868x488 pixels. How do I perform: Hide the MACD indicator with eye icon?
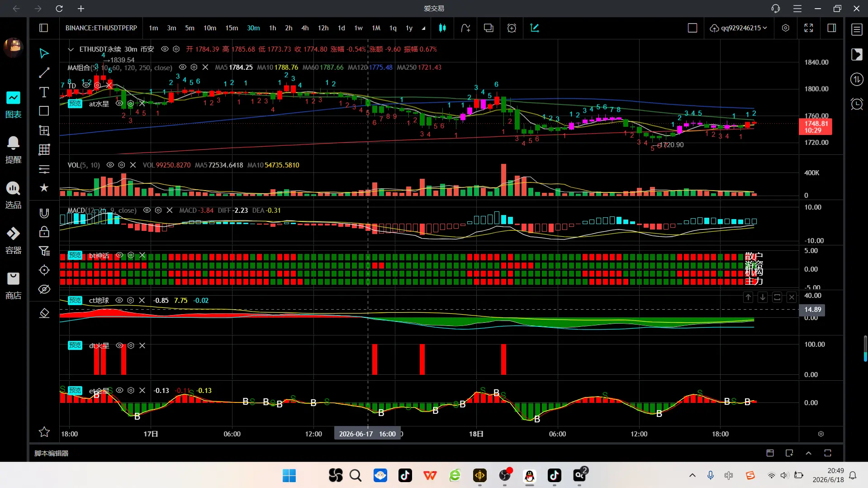coord(147,211)
